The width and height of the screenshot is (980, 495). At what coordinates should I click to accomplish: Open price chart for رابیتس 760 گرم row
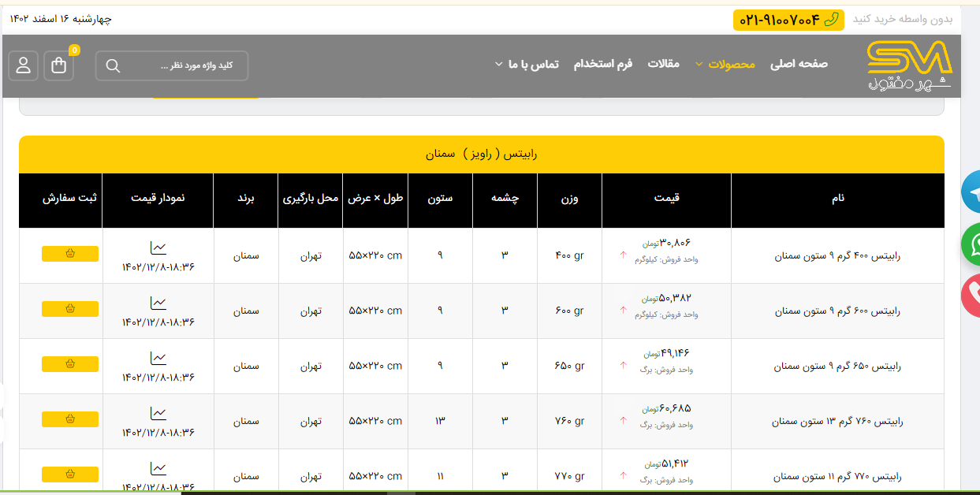coord(158,413)
